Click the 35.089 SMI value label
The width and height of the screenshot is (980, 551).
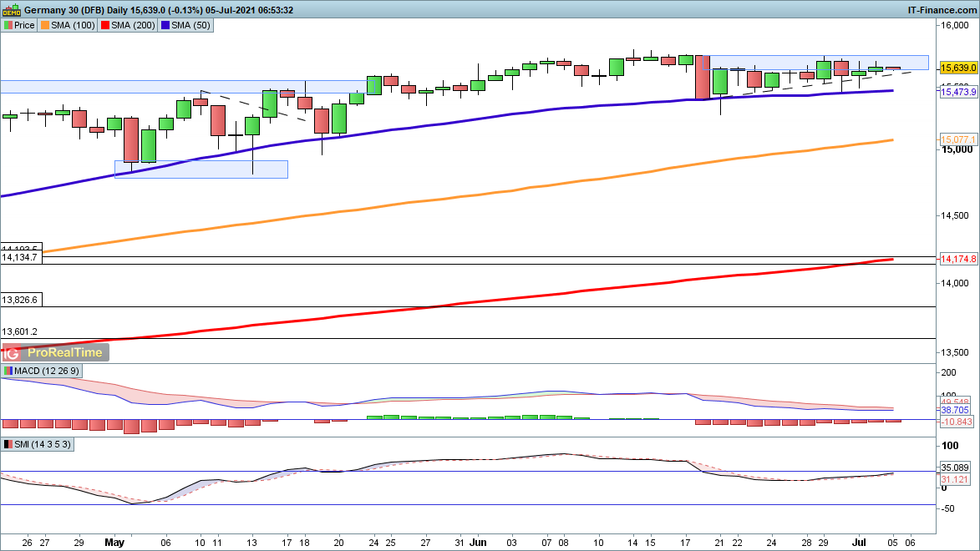pos(956,468)
